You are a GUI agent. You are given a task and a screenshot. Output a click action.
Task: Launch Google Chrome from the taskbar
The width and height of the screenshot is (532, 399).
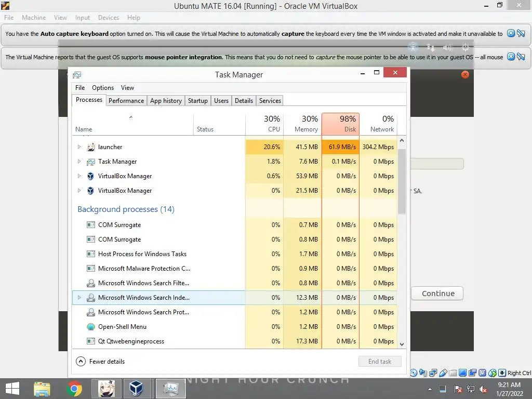(74, 389)
